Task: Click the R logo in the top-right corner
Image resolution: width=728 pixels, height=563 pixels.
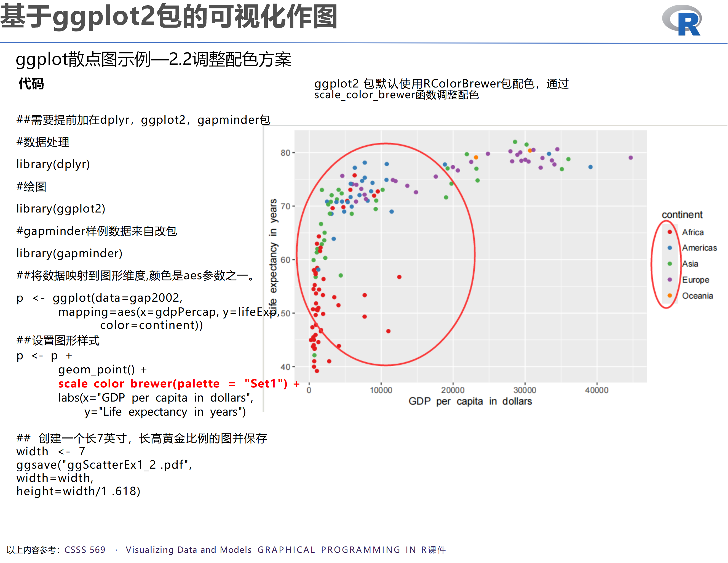Action: 682,20
